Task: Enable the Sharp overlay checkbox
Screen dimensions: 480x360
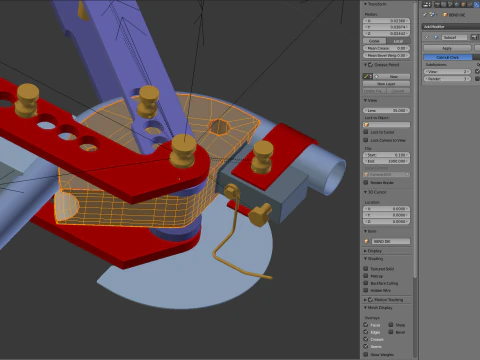Action: [391, 324]
